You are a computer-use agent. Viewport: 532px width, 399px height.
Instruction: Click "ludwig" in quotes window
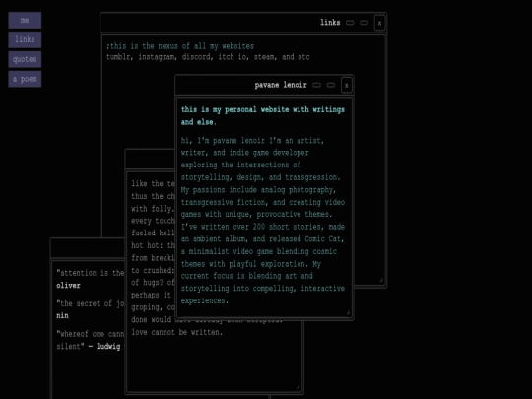[x=108, y=347]
